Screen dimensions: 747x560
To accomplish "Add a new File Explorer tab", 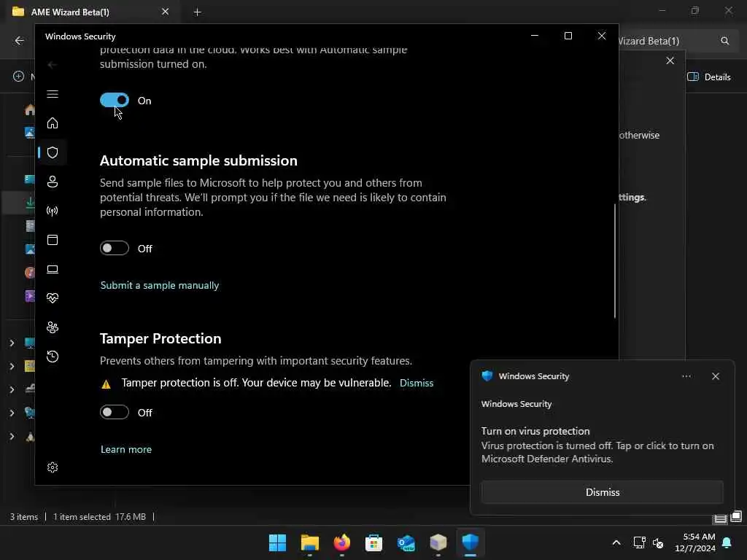I will click(x=197, y=12).
